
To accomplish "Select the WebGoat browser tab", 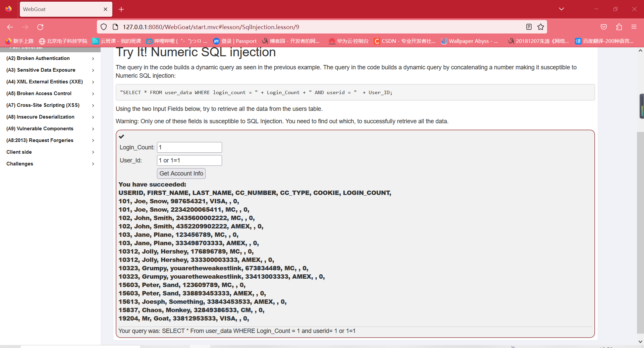I will point(66,9).
